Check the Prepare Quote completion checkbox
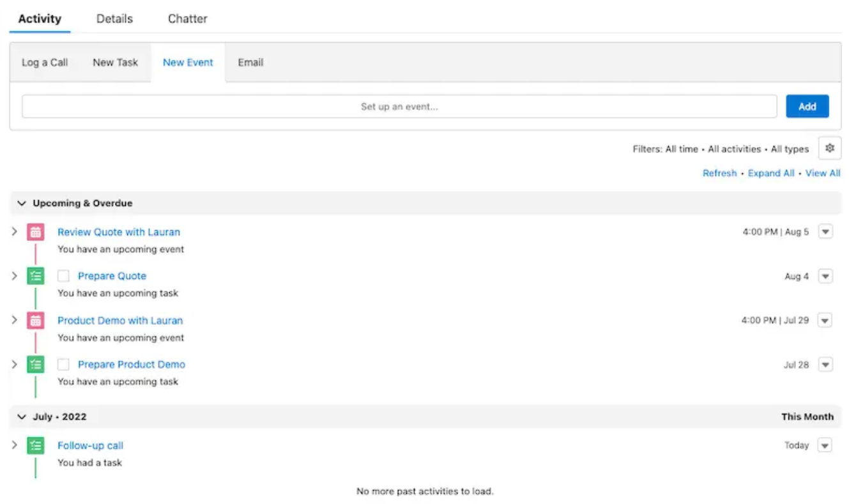The width and height of the screenshot is (849, 504). tap(64, 275)
